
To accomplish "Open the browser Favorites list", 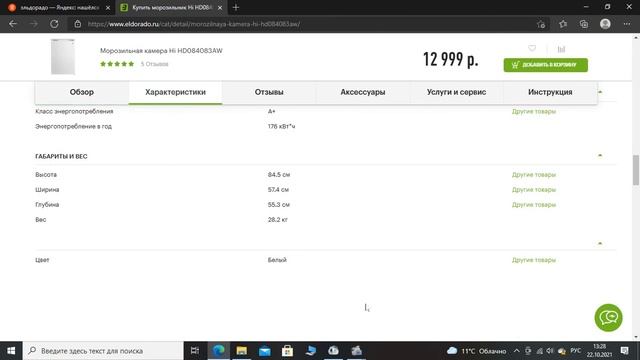I will click(563, 24).
